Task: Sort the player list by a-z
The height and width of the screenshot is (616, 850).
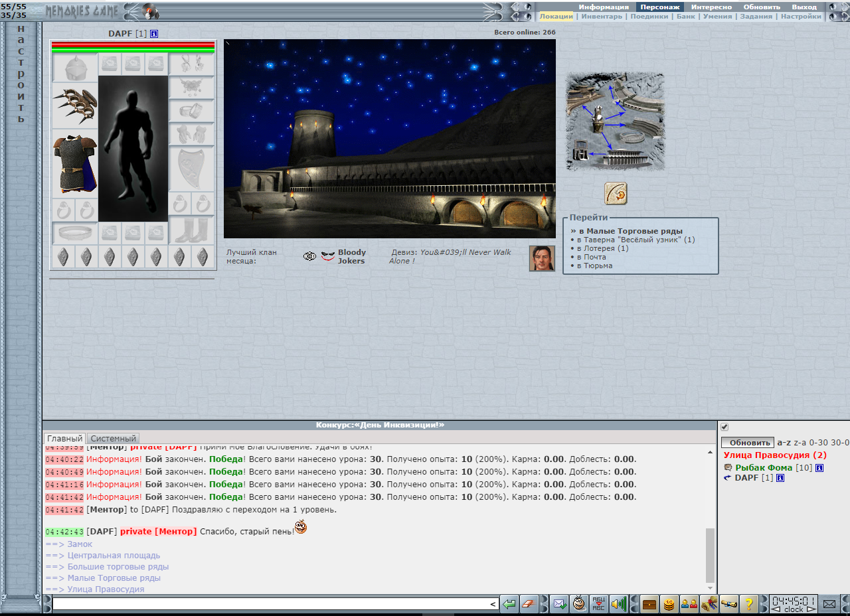Action: (784, 443)
